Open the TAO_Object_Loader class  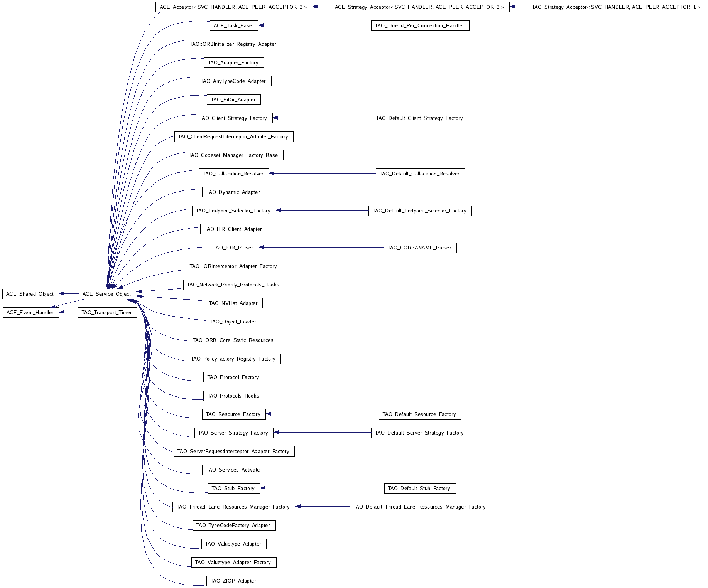click(x=233, y=322)
